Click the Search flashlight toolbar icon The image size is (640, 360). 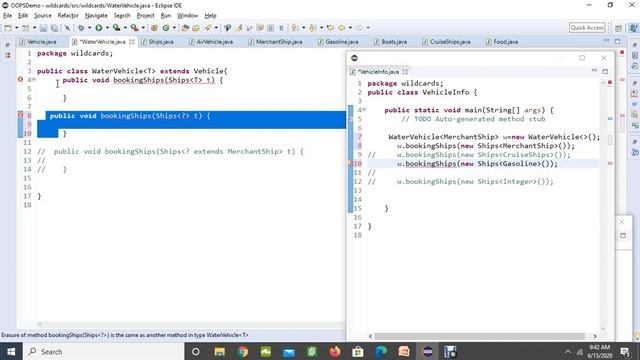(x=208, y=28)
